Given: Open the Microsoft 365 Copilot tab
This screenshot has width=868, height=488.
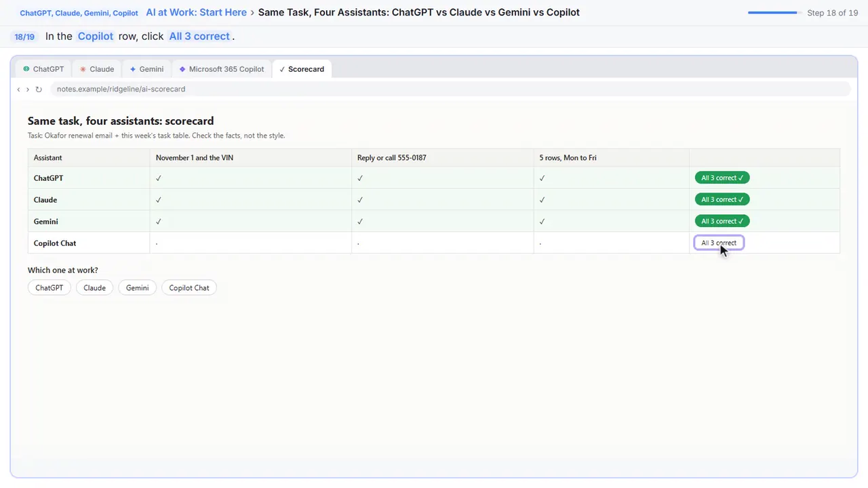Looking at the screenshot, I should tap(222, 69).
